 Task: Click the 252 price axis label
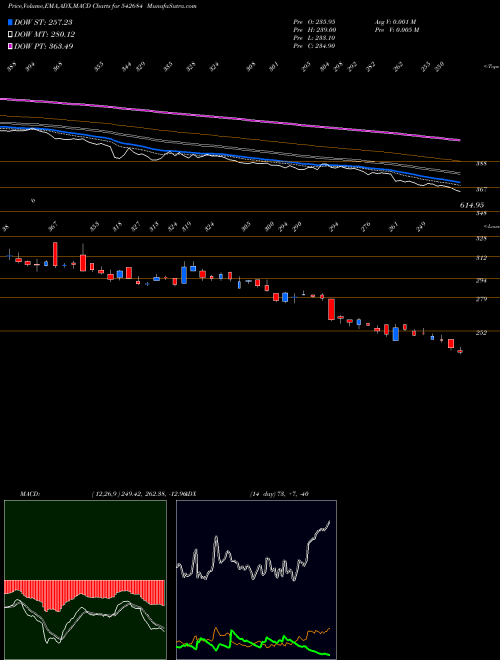pyautogui.click(x=481, y=333)
